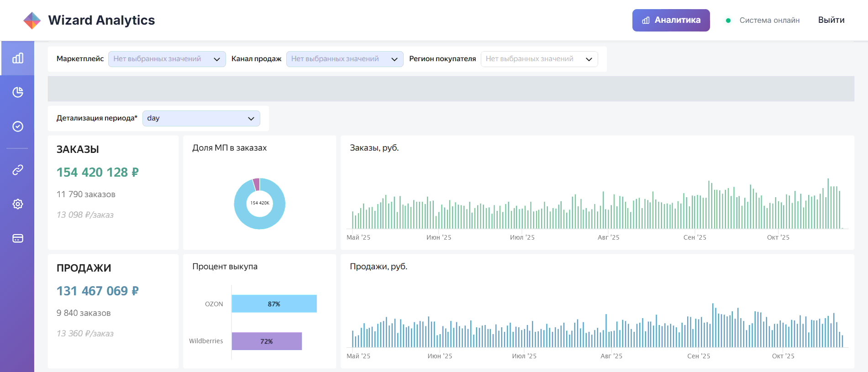This screenshot has height=372, width=868.
Task: Click the chevron arrow of Маркетплейс selector
Action: [217, 59]
